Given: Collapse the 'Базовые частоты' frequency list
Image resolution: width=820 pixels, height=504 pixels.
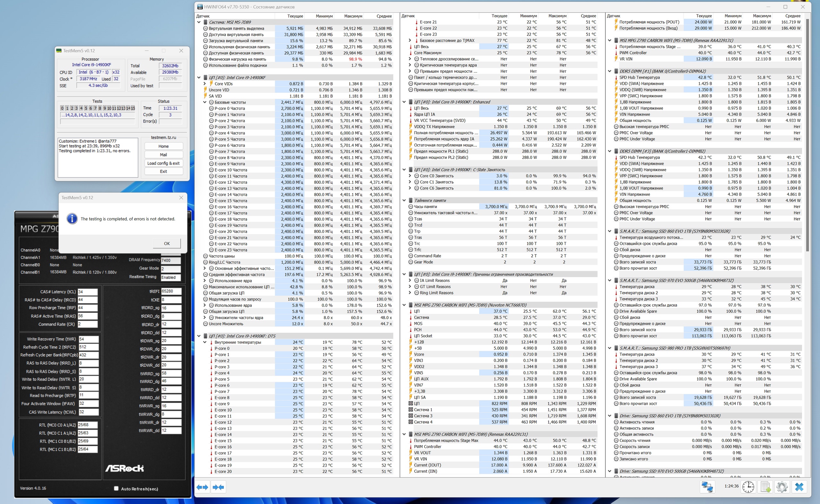Looking at the screenshot, I should coord(205,102).
